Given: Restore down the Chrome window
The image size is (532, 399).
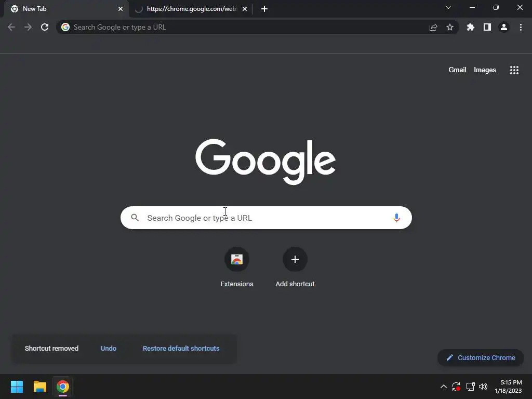Looking at the screenshot, I should pyautogui.click(x=496, y=7).
